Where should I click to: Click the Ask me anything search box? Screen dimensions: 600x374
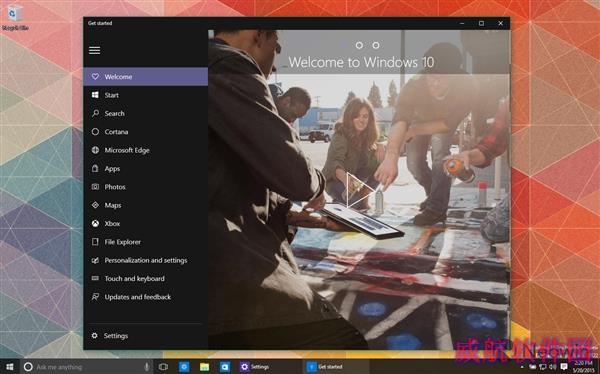[x=86, y=367]
